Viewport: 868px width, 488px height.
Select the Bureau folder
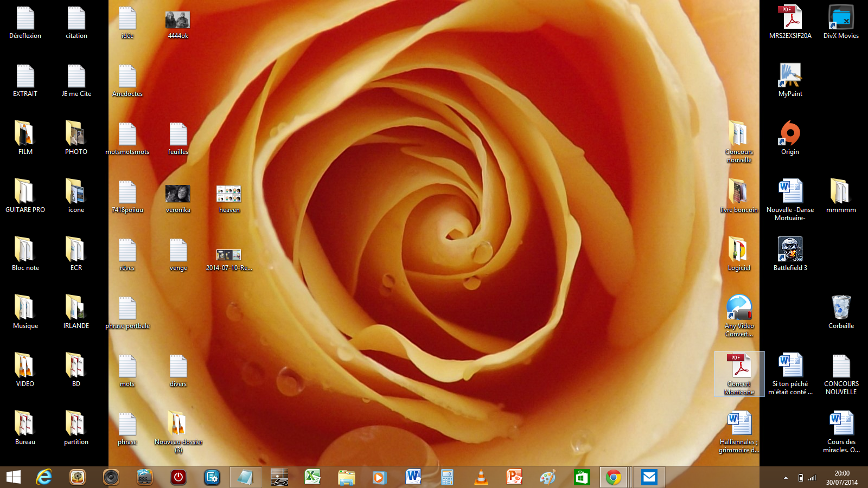[25, 428]
